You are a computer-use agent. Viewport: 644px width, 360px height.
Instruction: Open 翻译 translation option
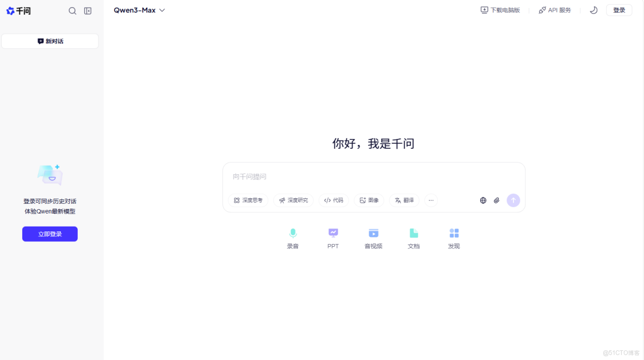click(x=404, y=200)
